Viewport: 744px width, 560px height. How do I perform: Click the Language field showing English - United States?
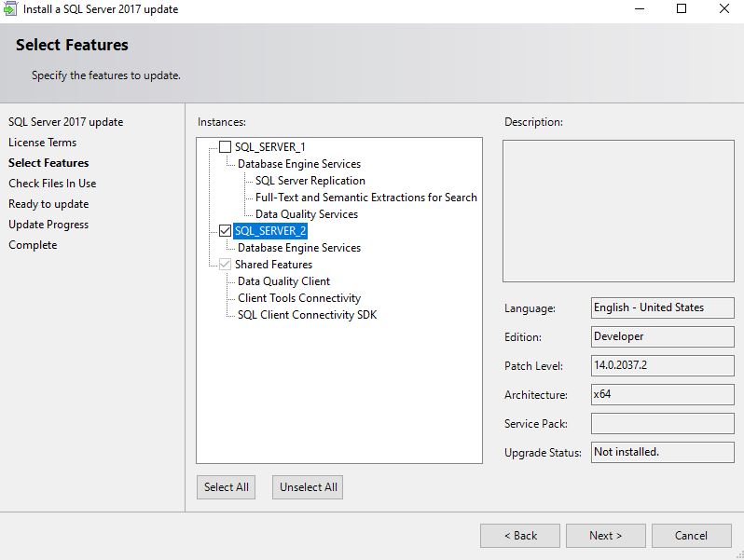(662, 307)
